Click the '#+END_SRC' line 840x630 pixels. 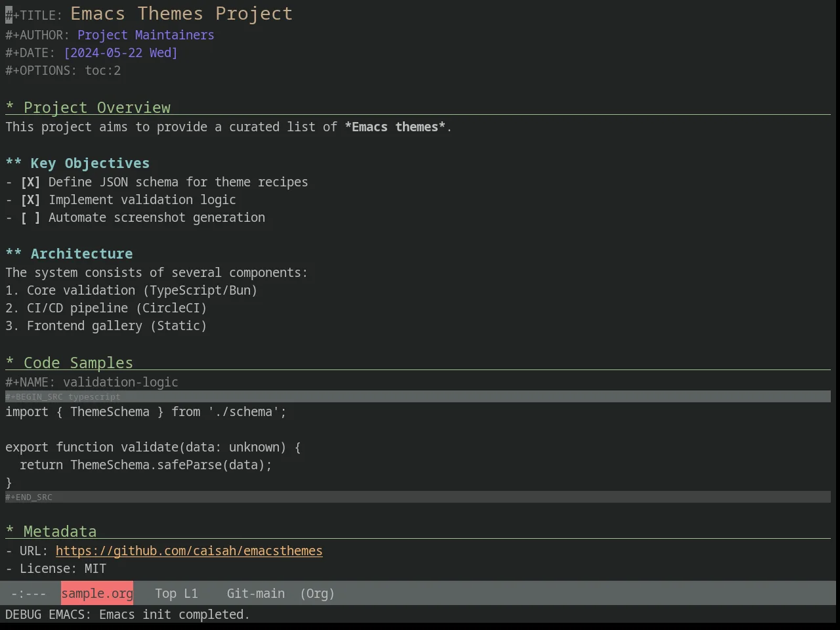418,497
